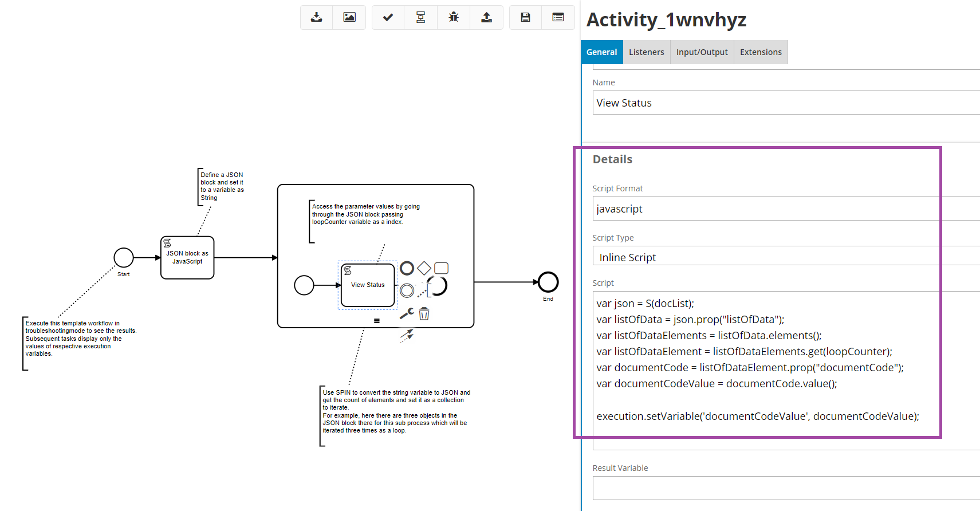This screenshot has height=511, width=980.
Task: Switch to the Listeners tab
Action: [646, 52]
